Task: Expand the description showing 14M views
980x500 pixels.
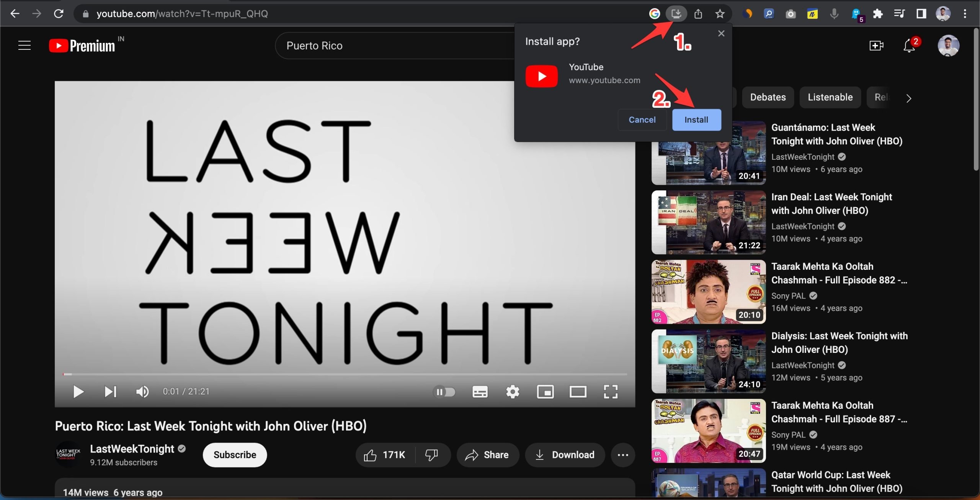Action: point(345,489)
